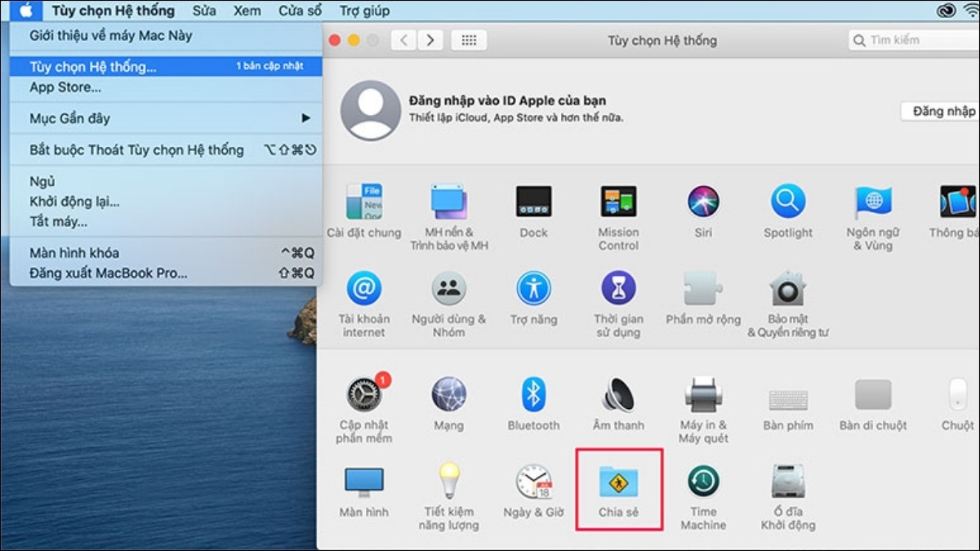
Task: Choose App Store… from Apple menu
Action: click(x=167, y=87)
